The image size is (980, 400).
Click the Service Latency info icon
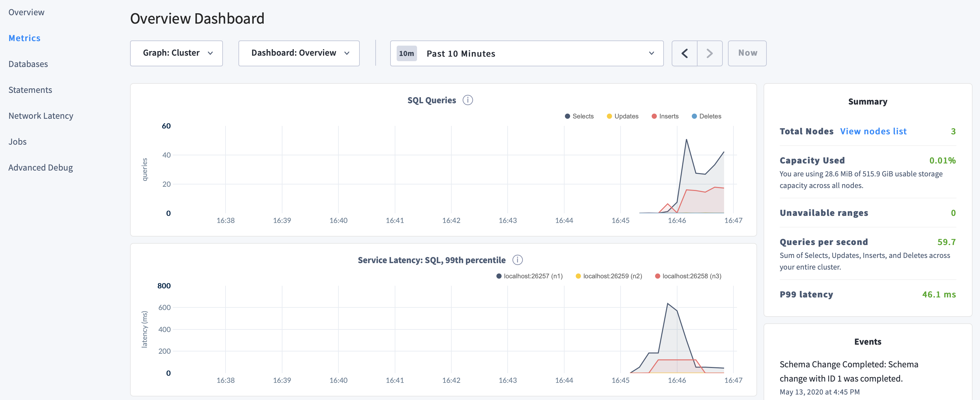click(x=518, y=260)
